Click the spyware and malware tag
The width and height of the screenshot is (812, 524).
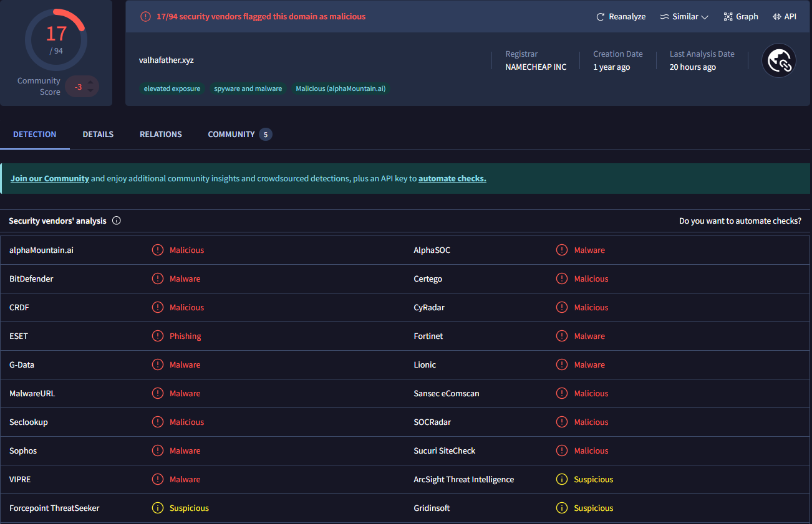(x=248, y=88)
